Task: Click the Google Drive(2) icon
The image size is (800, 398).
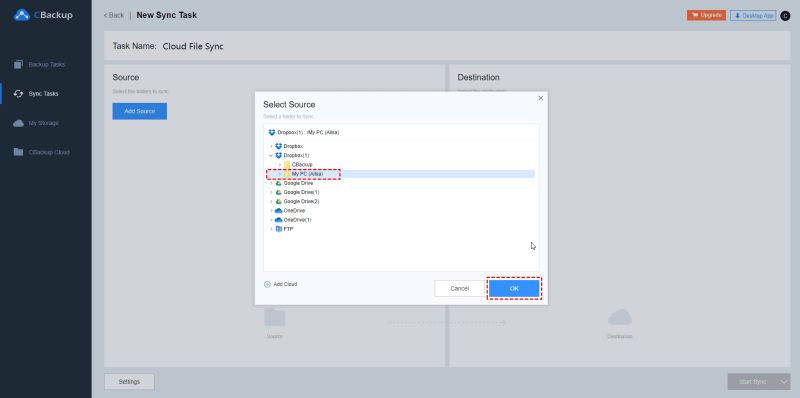Action: pos(279,202)
